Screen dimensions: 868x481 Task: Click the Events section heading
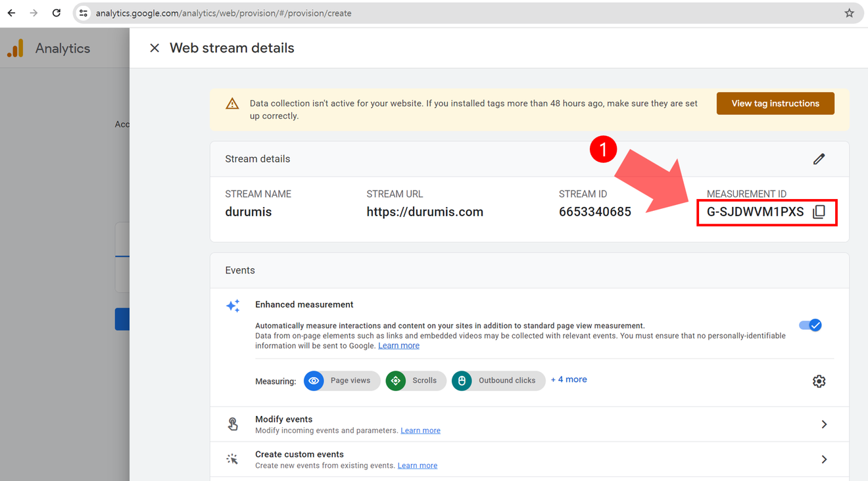pyautogui.click(x=239, y=270)
